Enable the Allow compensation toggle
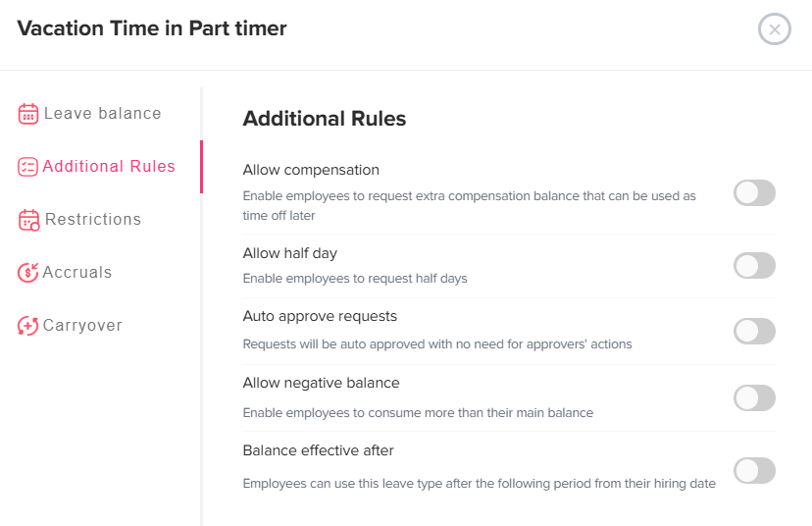The height and width of the screenshot is (526, 812). (754, 193)
